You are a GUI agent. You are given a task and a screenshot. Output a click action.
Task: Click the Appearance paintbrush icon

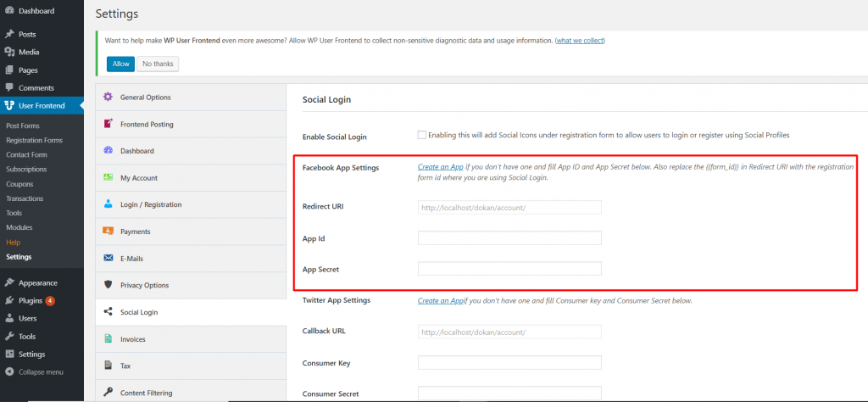tap(8, 283)
